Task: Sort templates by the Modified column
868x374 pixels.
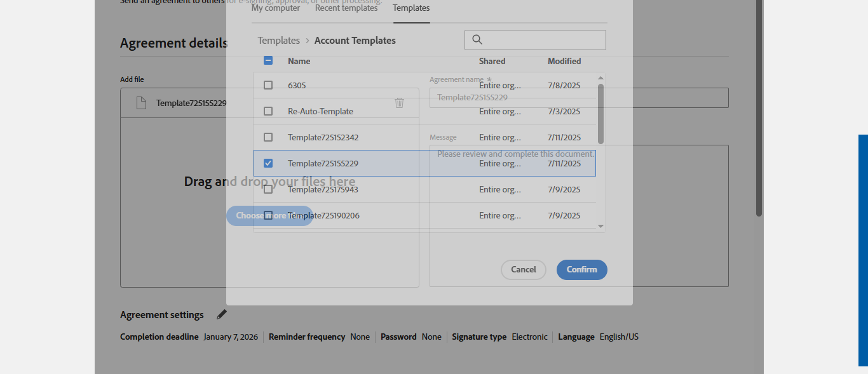Action: (564, 62)
